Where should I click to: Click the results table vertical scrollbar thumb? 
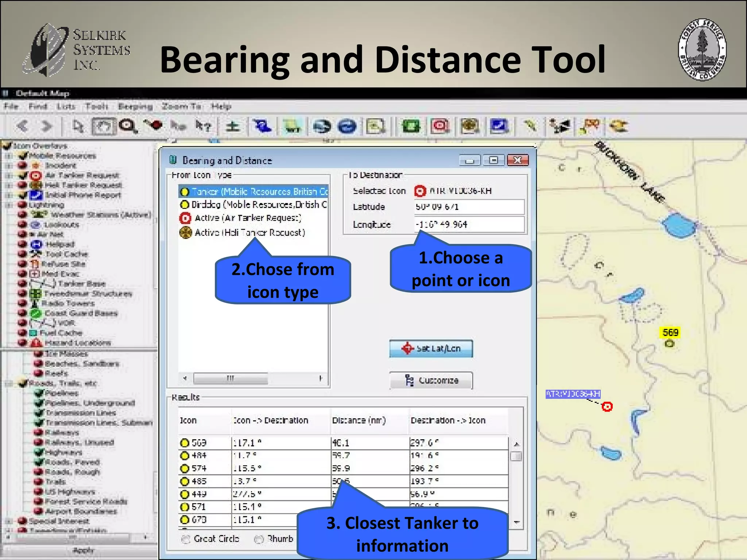point(516,456)
